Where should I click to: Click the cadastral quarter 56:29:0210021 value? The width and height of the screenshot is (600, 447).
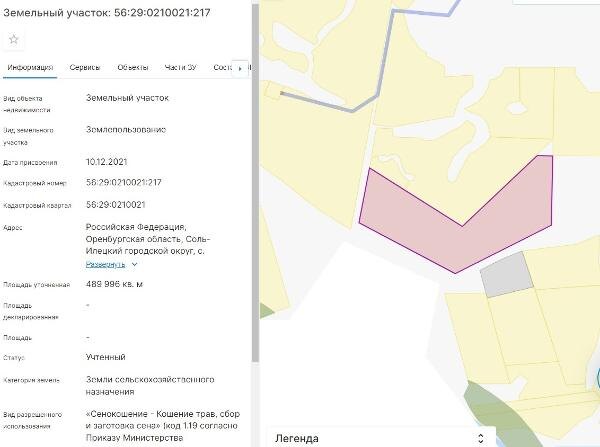pyautogui.click(x=116, y=205)
